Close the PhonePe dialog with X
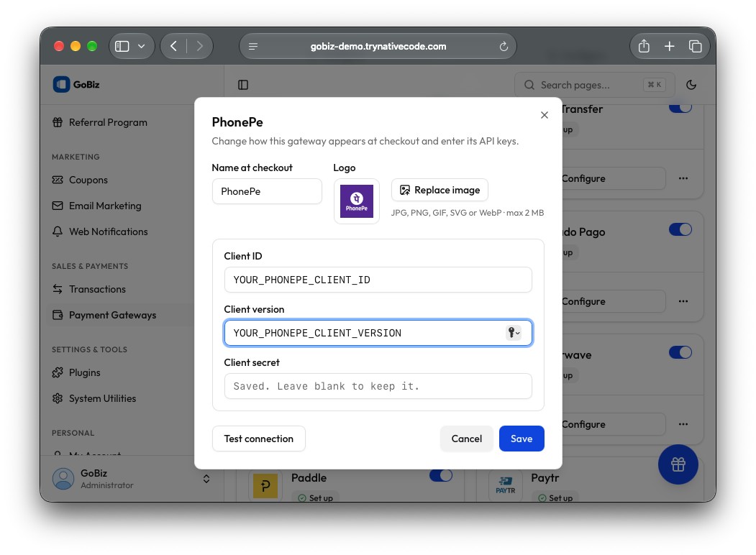This screenshot has height=555, width=756. (545, 114)
